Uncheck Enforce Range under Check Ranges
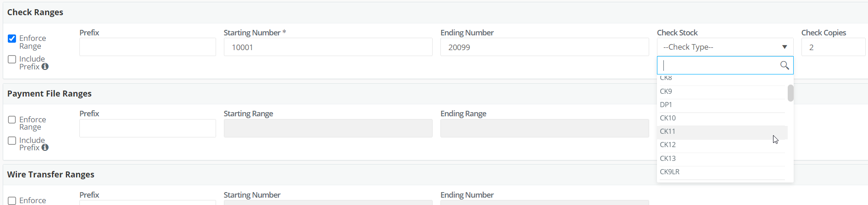The image size is (868, 205). [x=12, y=39]
